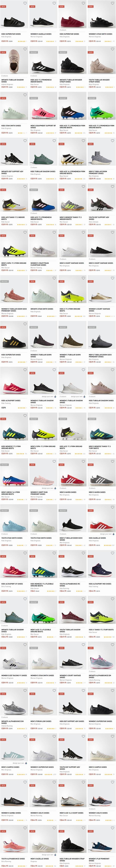The image size is (116, 868).
Task: Open Men's Ace 16.2 Court Shoes title link
Action: (x=72, y=813)
